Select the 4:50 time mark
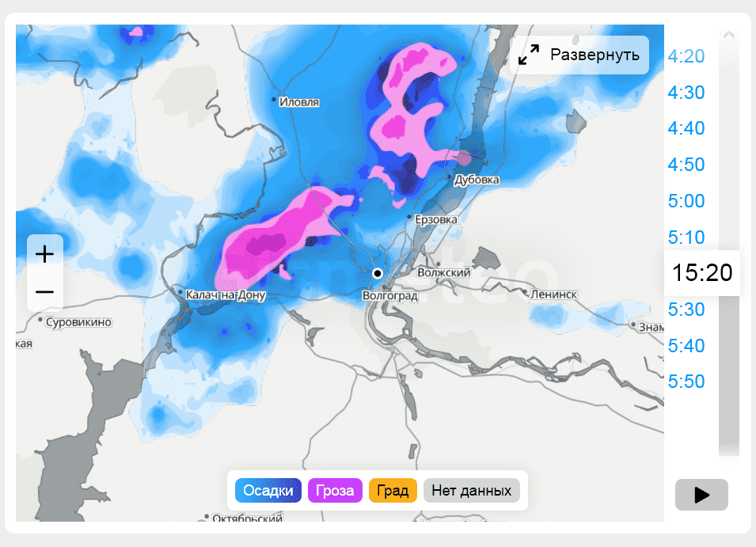The height and width of the screenshot is (547, 756). pyautogui.click(x=686, y=165)
